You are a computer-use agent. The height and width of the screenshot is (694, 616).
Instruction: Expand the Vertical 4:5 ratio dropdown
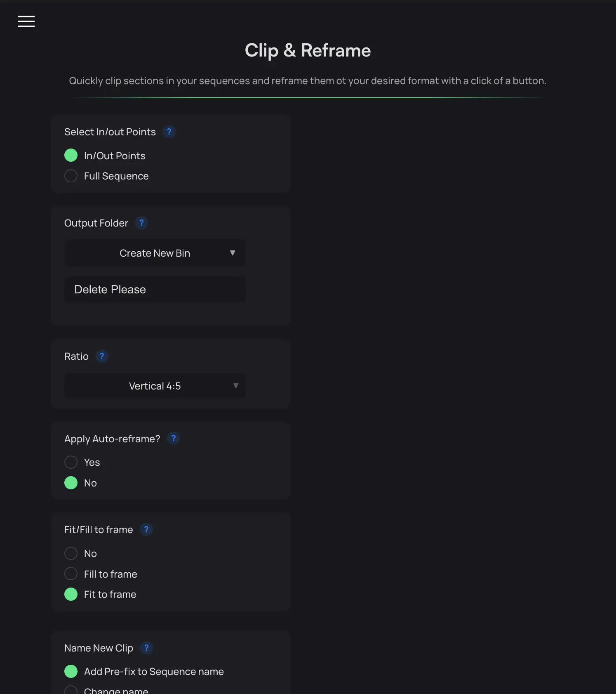click(x=155, y=386)
